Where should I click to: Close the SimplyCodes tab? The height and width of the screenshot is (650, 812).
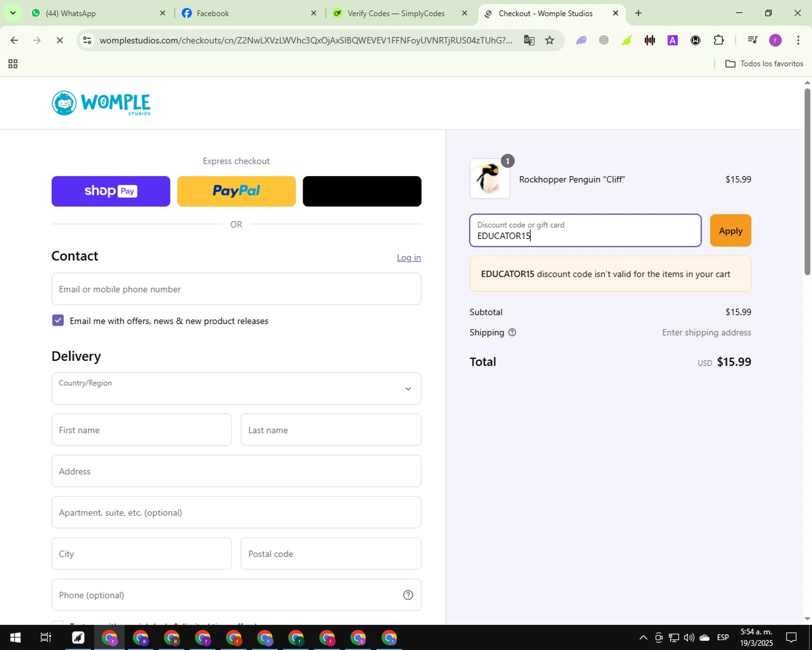(464, 13)
